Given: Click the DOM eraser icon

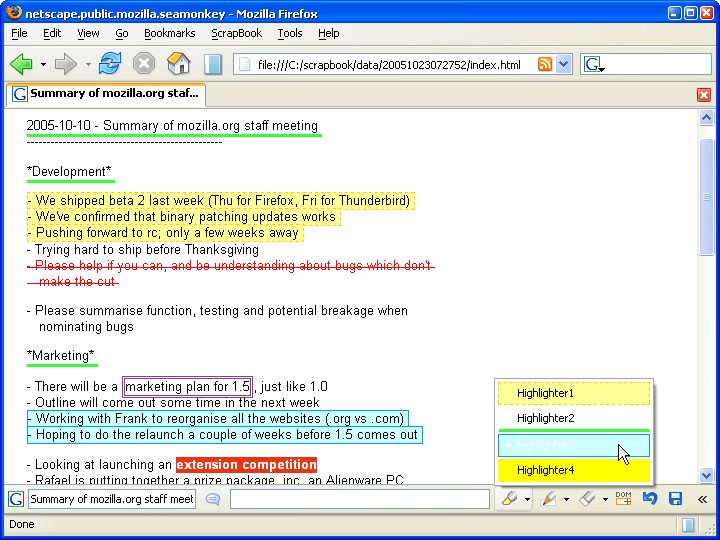Looking at the screenshot, I should tap(623, 498).
